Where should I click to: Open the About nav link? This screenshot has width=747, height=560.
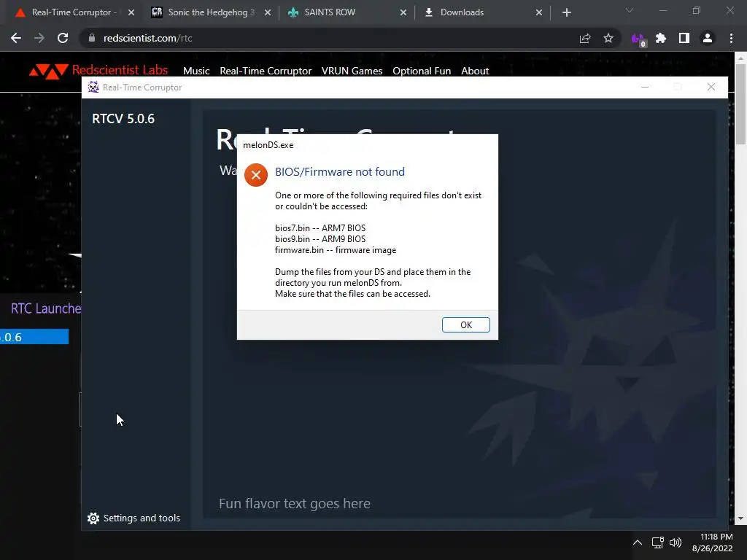[x=475, y=71]
